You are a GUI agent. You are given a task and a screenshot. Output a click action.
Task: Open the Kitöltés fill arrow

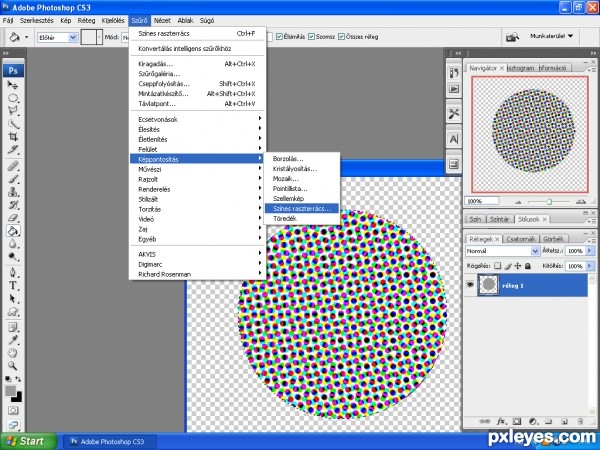point(590,266)
